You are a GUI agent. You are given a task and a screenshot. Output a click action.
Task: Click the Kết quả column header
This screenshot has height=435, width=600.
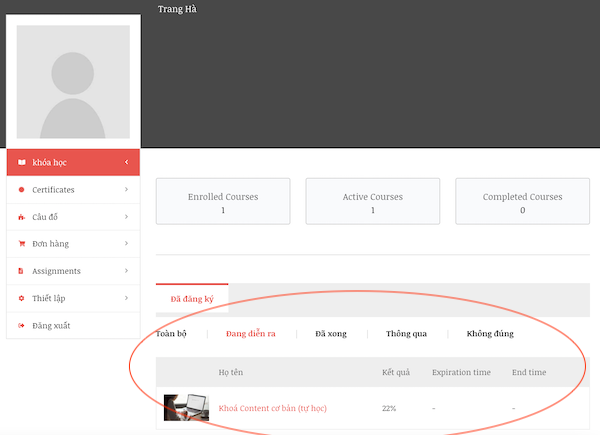[x=396, y=372]
